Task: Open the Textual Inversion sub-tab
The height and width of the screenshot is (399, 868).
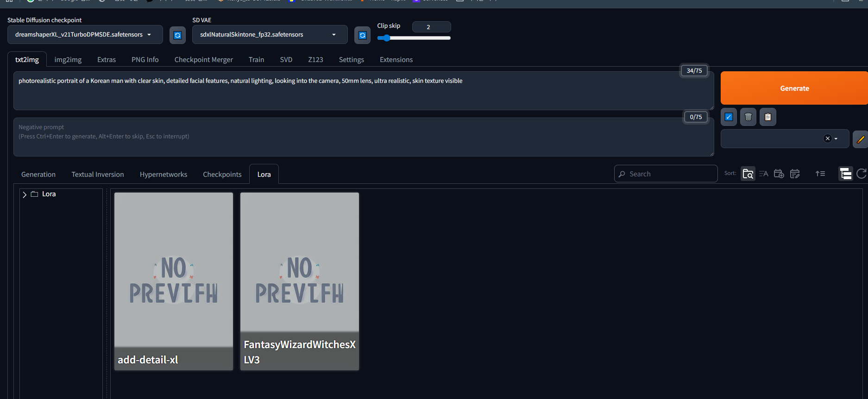Action: click(x=98, y=175)
